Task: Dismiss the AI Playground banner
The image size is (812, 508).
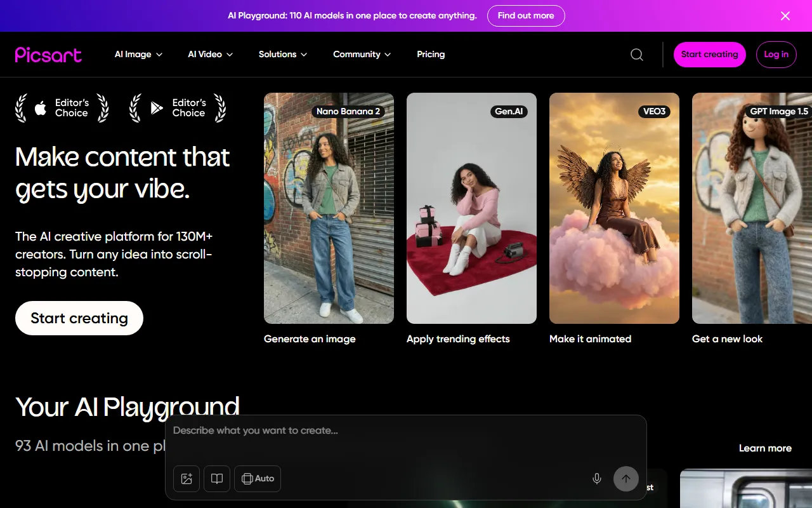Action: pyautogui.click(x=785, y=16)
